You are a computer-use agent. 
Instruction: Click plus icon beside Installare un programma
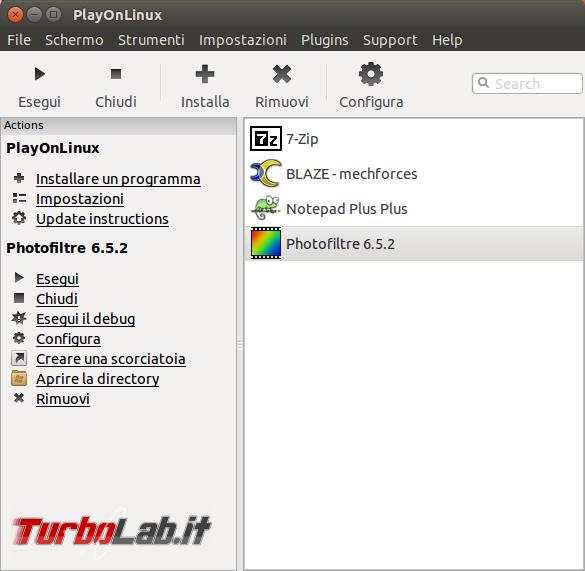click(x=19, y=178)
